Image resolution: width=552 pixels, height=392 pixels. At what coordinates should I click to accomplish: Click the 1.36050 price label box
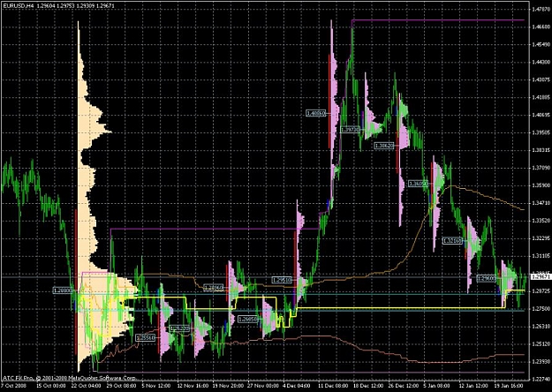tap(418, 184)
